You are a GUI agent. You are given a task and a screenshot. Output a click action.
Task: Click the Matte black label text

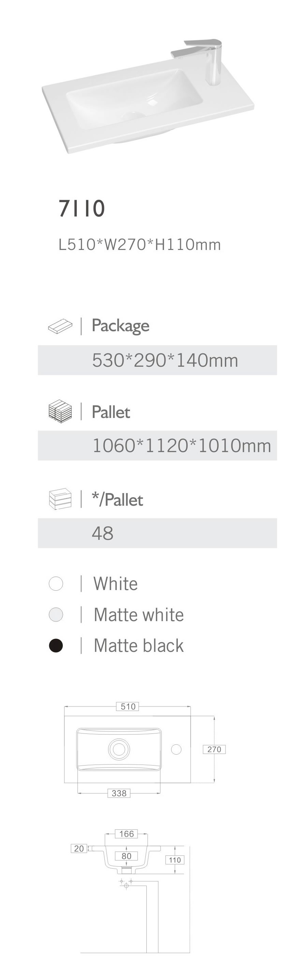click(x=139, y=646)
